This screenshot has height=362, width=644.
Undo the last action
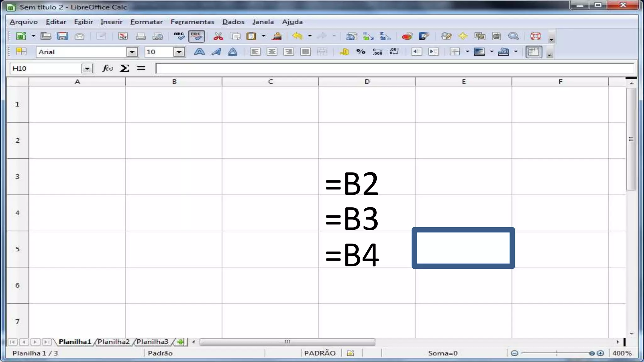point(297,36)
